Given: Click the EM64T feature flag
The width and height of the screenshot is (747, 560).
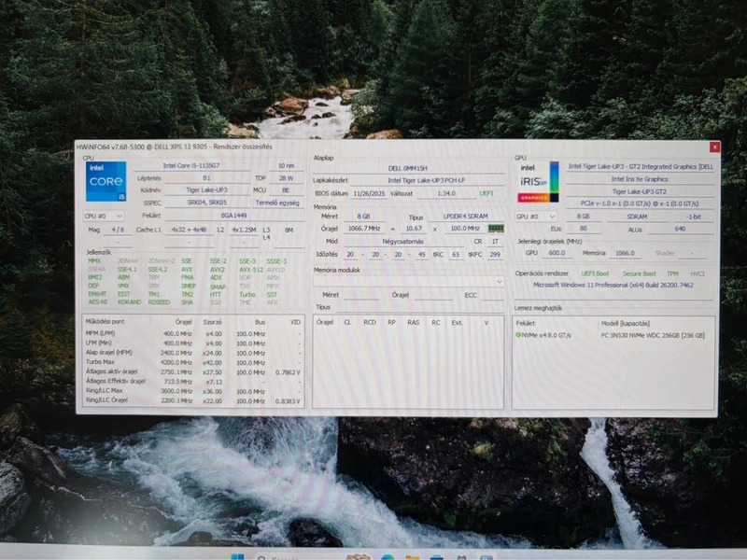Looking at the screenshot, I should [97, 294].
